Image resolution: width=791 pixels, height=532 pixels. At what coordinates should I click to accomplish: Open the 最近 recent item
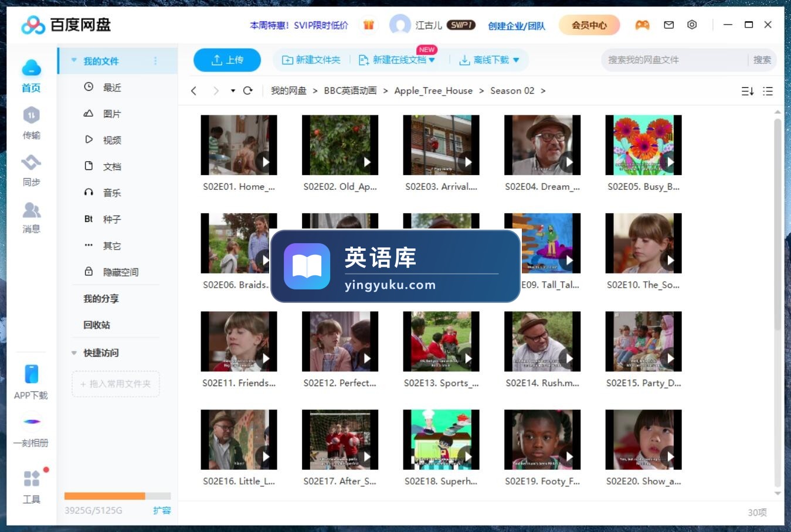111,87
